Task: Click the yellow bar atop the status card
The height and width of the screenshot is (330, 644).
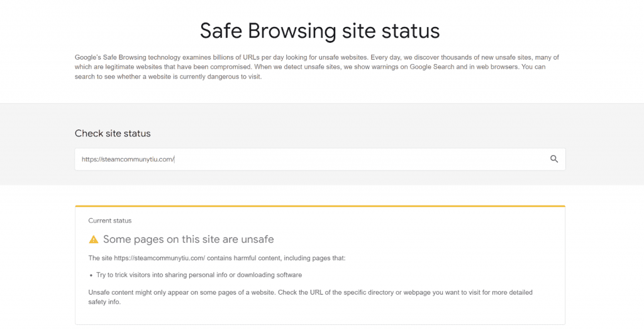Action: (319, 206)
